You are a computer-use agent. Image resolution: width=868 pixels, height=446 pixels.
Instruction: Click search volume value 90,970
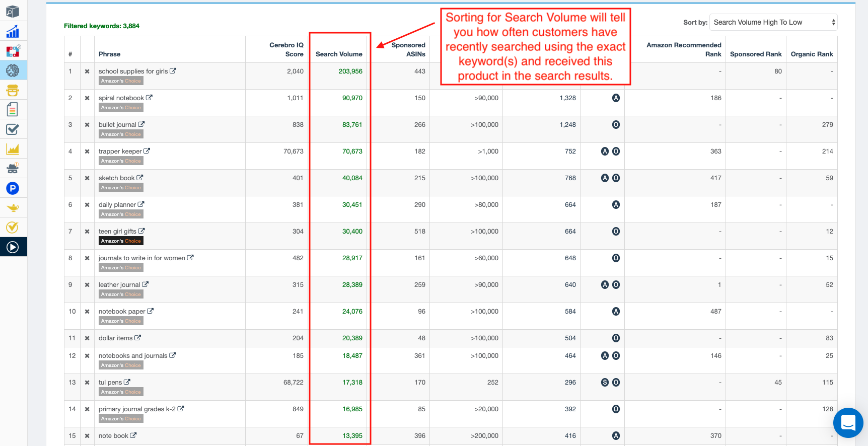(352, 98)
